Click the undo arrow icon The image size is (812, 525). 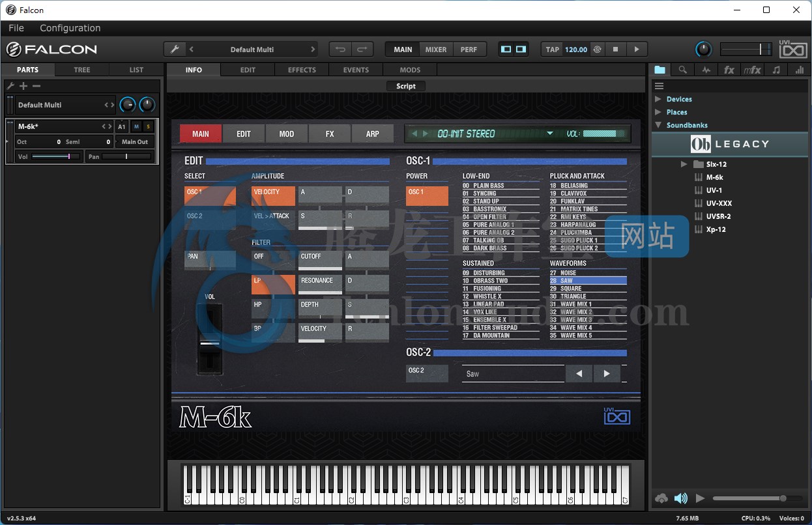(340, 50)
